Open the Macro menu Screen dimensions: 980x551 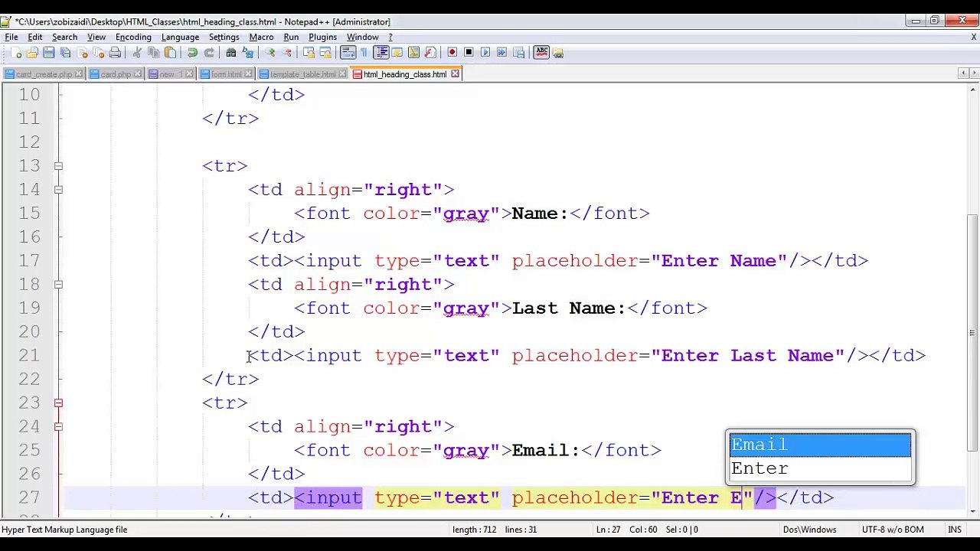click(261, 37)
